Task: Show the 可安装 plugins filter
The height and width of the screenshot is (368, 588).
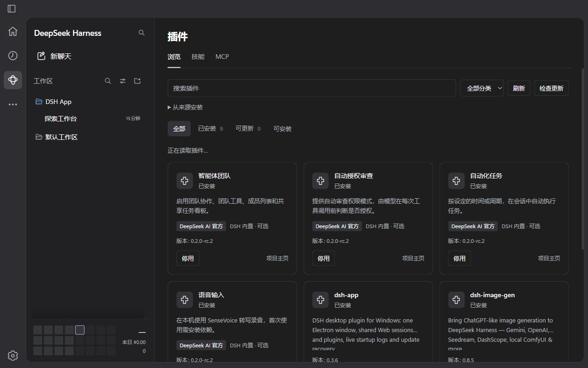Action: (283, 129)
